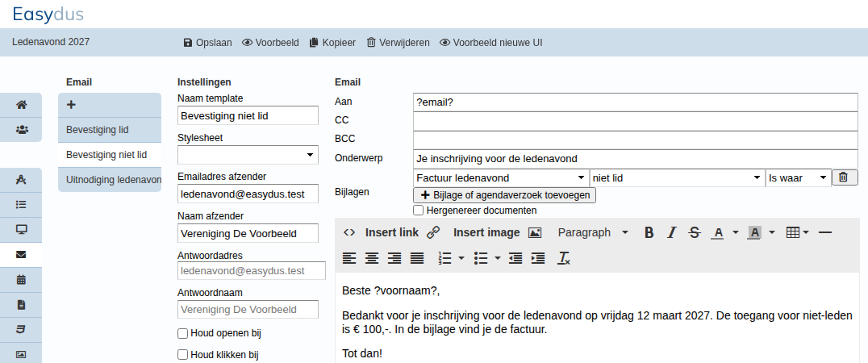
Task: Insert bulleted list
Action: 481,258
